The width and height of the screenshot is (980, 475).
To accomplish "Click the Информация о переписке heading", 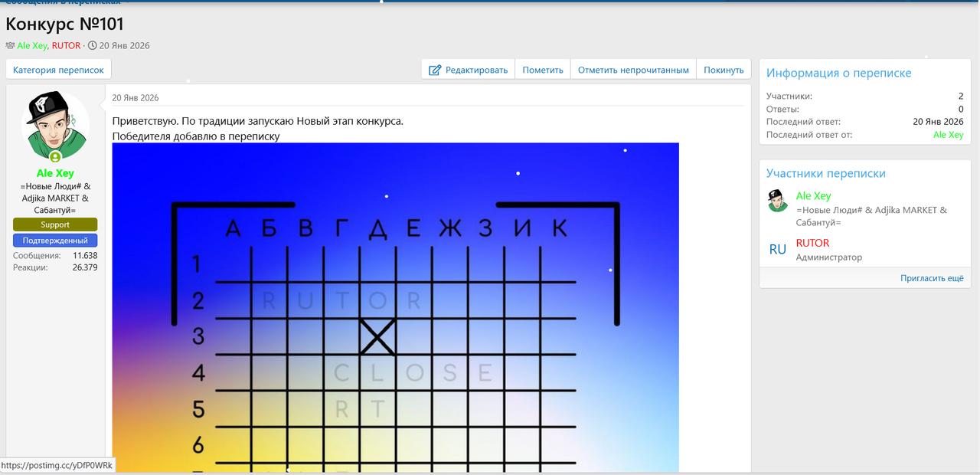I will pos(839,74).
